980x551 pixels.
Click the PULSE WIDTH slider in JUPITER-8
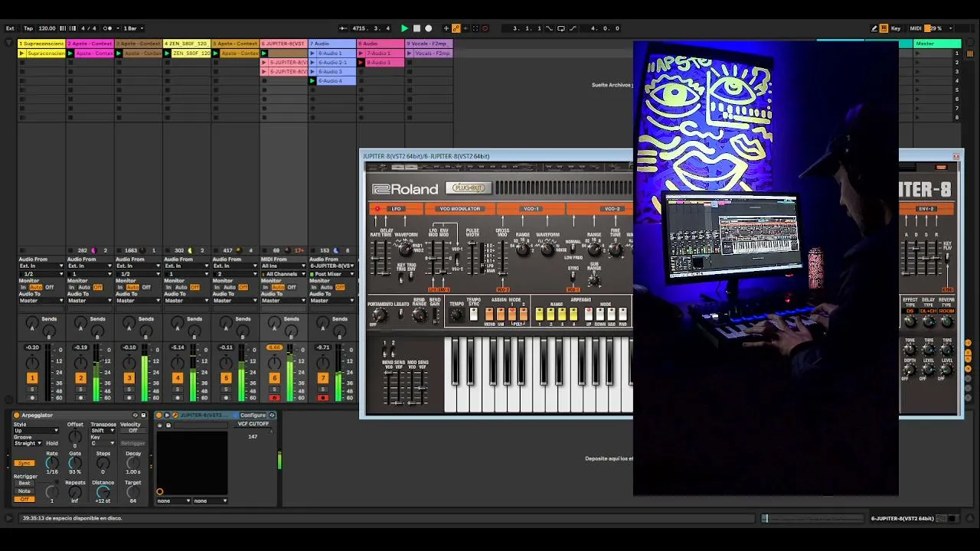click(x=472, y=257)
